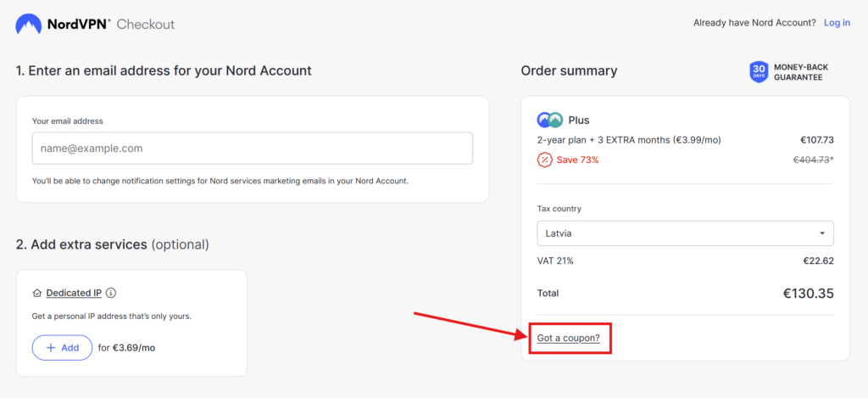Click the Your email address label
Image resolution: width=868 pixels, height=398 pixels.
click(68, 121)
